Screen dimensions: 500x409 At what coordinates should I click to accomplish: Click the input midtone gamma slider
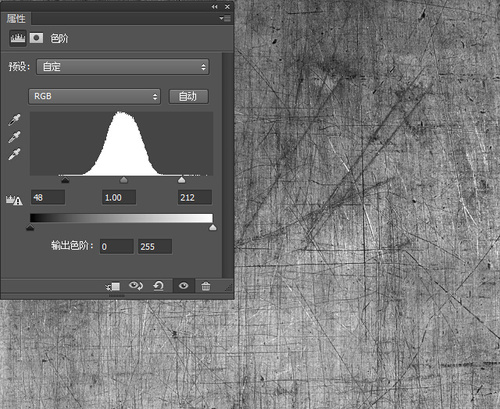(x=124, y=180)
